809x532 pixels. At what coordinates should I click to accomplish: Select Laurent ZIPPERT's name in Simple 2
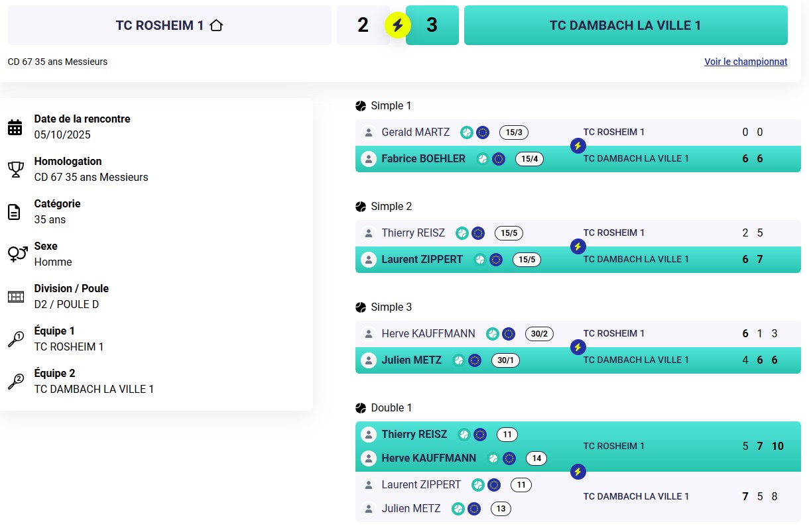coord(422,260)
